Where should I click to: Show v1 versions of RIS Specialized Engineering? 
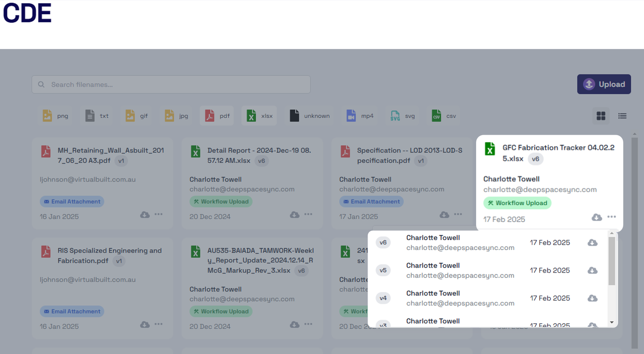(x=119, y=261)
